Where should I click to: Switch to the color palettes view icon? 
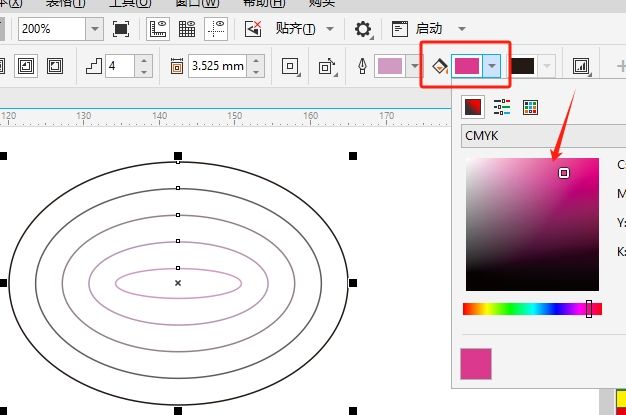[530, 107]
